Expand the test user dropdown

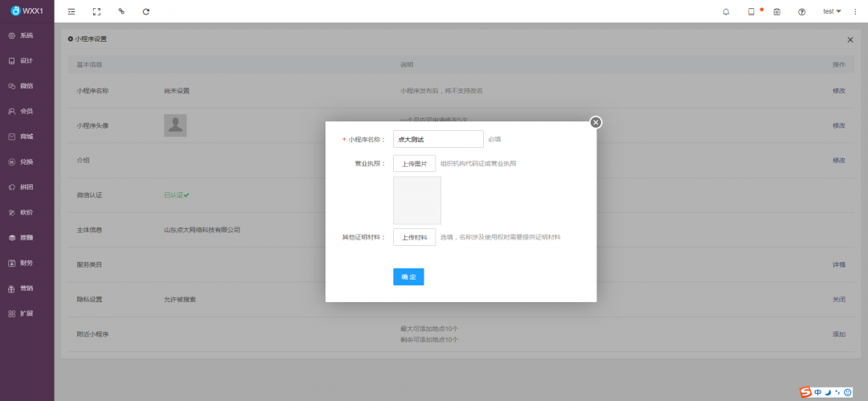(832, 11)
